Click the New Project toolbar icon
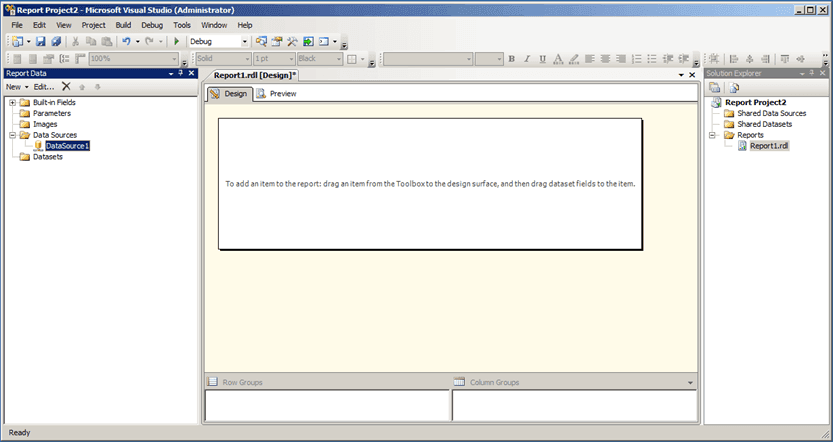The width and height of the screenshot is (833, 442). point(18,41)
